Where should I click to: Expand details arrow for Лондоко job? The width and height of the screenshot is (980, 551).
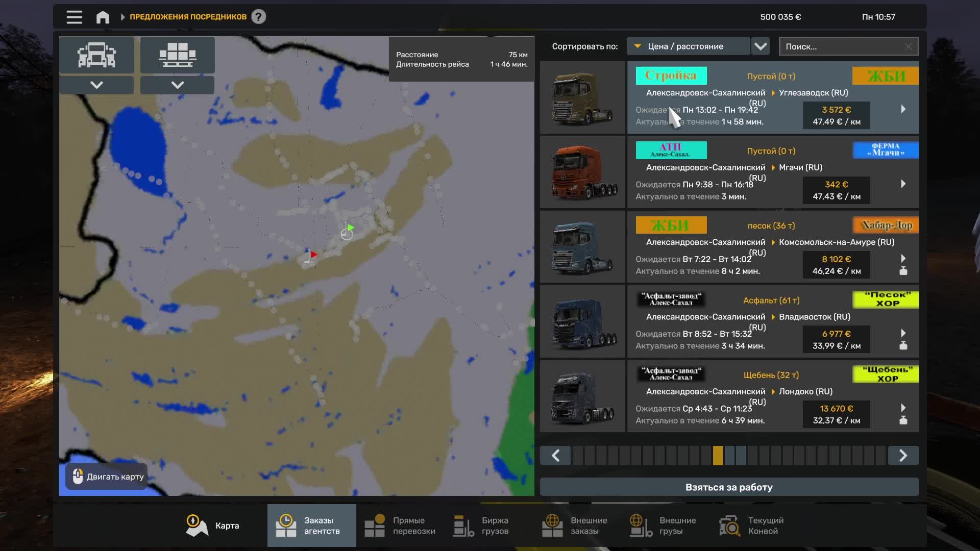click(x=903, y=408)
